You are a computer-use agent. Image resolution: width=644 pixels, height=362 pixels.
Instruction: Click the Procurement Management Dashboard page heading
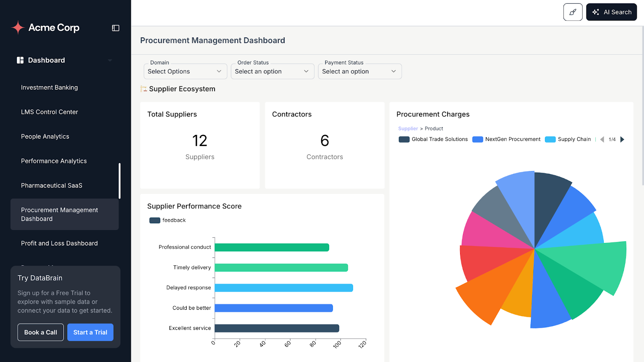click(213, 41)
